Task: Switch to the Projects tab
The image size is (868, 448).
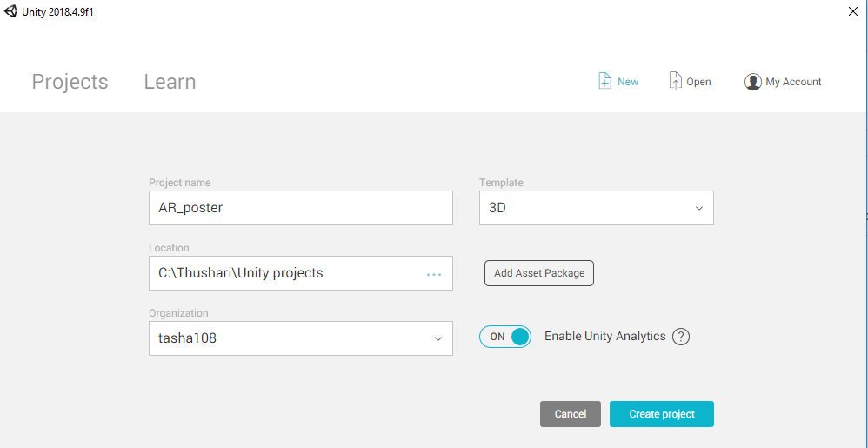Action: [70, 82]
